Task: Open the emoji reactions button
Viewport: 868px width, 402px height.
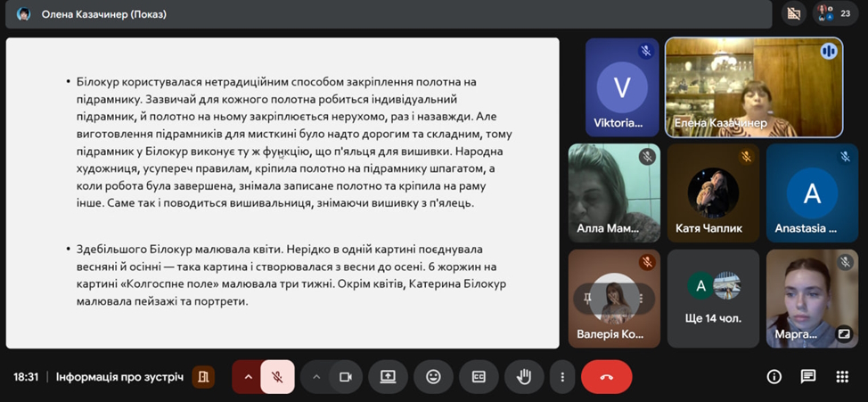Action: click(433, 377)
